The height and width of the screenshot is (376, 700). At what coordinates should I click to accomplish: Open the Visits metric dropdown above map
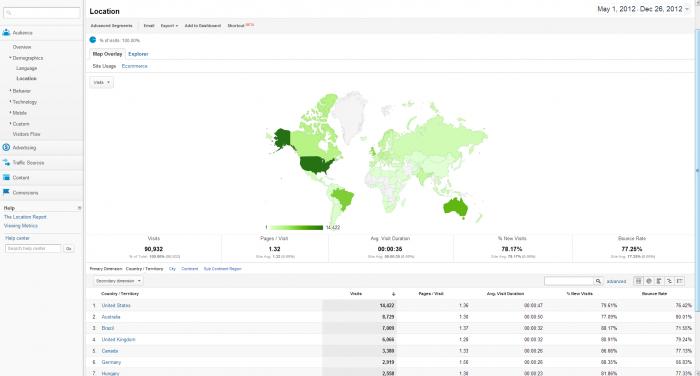point(101,82)
